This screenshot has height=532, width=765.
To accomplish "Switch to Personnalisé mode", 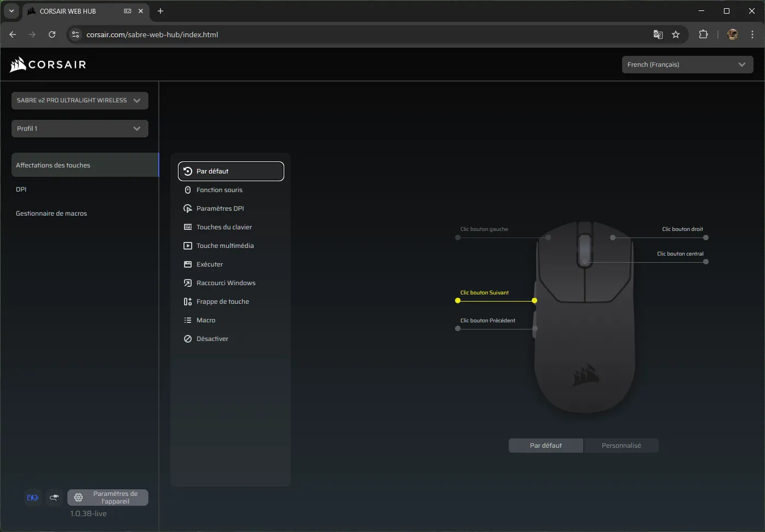I will click(621, 446).
